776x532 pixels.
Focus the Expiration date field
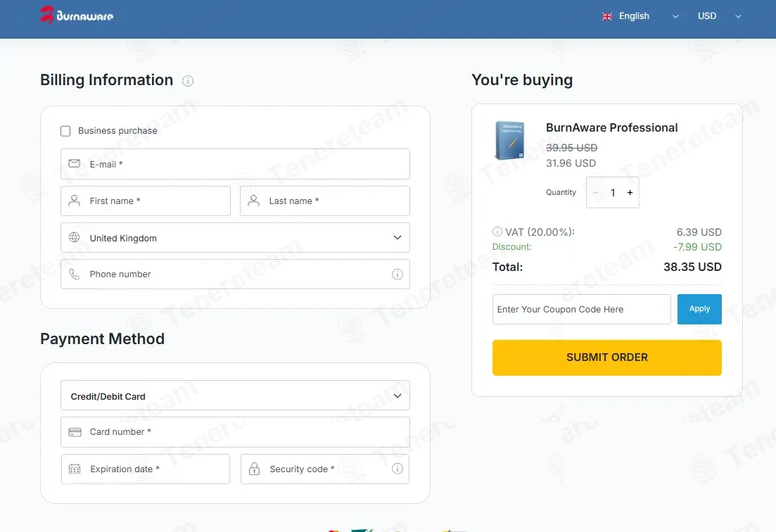(146, 469)
